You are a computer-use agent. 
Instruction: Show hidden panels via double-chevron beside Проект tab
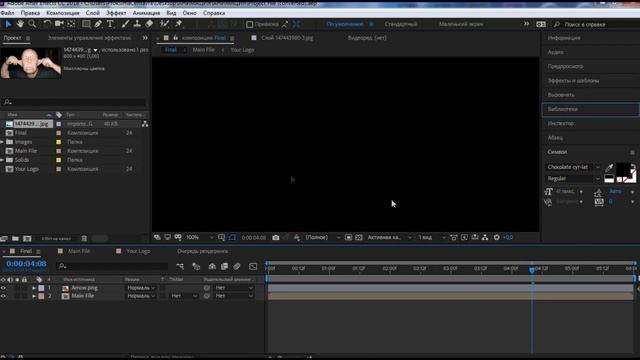pos(145,38)
